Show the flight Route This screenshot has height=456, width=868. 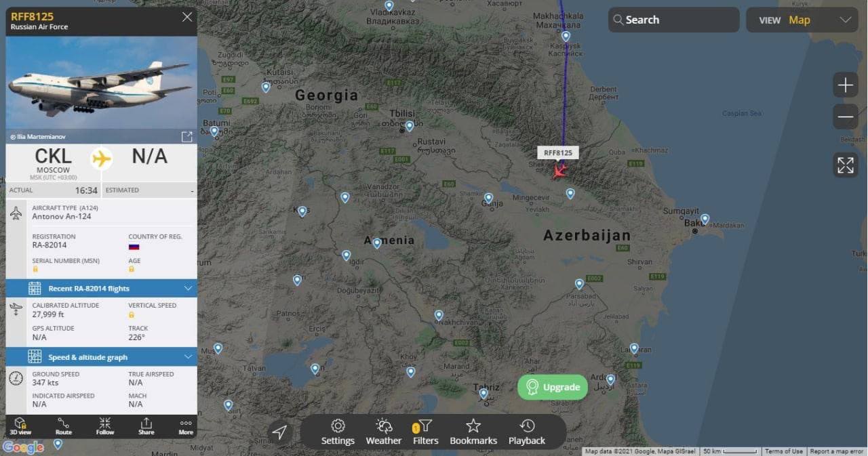(x=64, y=426)
